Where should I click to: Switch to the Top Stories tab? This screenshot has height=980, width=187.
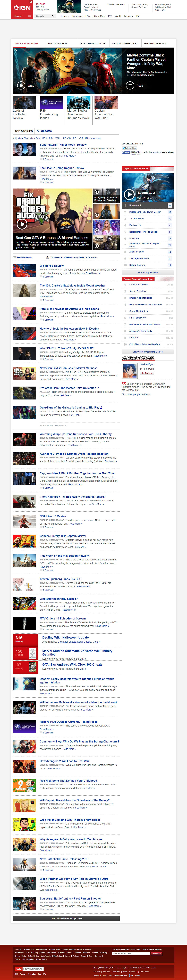(x=24, y=131)
